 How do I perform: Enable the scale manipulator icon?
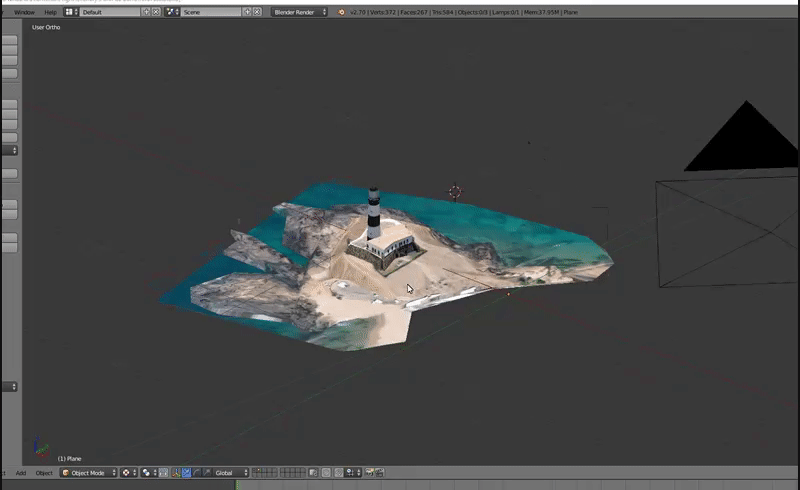(207, 473)
